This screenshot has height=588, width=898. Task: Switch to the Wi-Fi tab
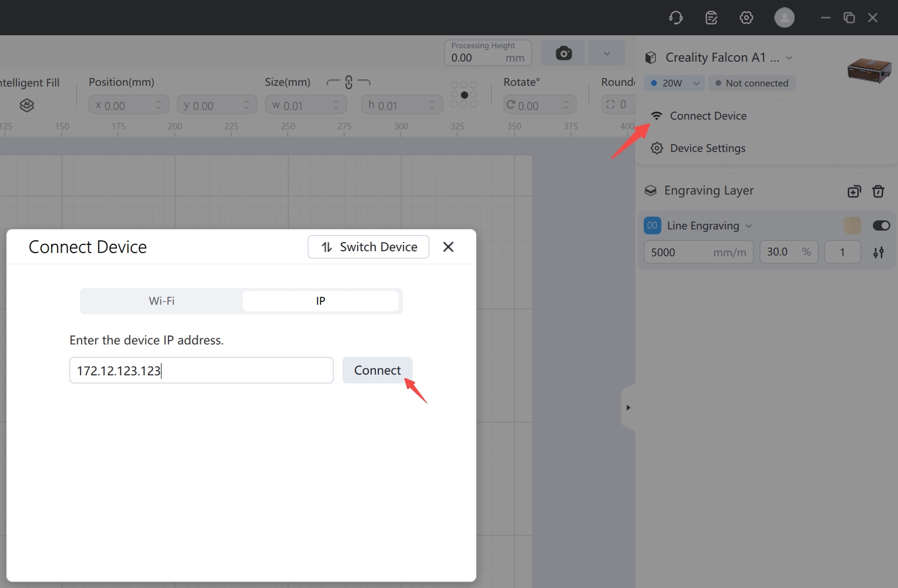[x=162, y=301]
